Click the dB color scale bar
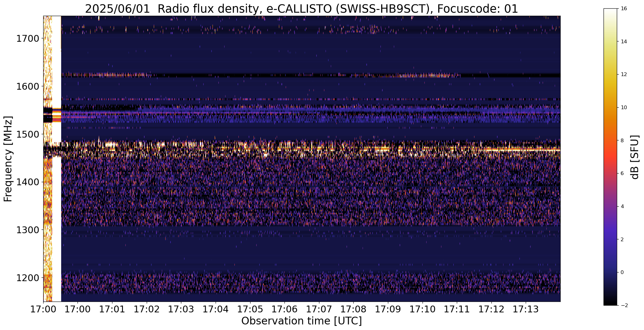Viewport: 644px width, 330px height. coord(610,157)
